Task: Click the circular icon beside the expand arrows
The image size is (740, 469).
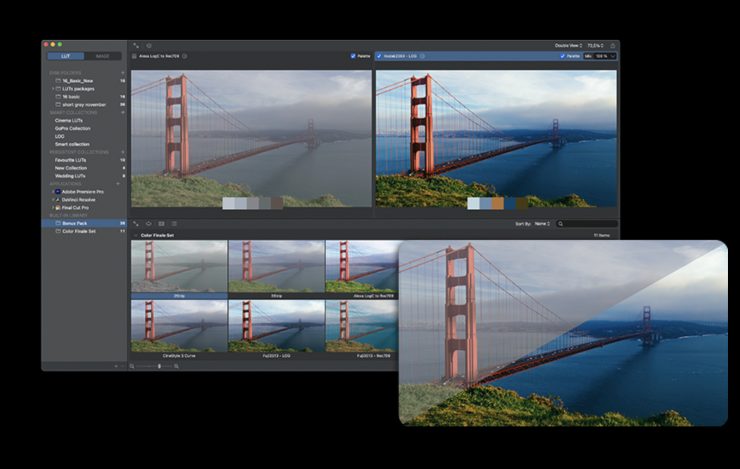Action: [x=149, y=45]
